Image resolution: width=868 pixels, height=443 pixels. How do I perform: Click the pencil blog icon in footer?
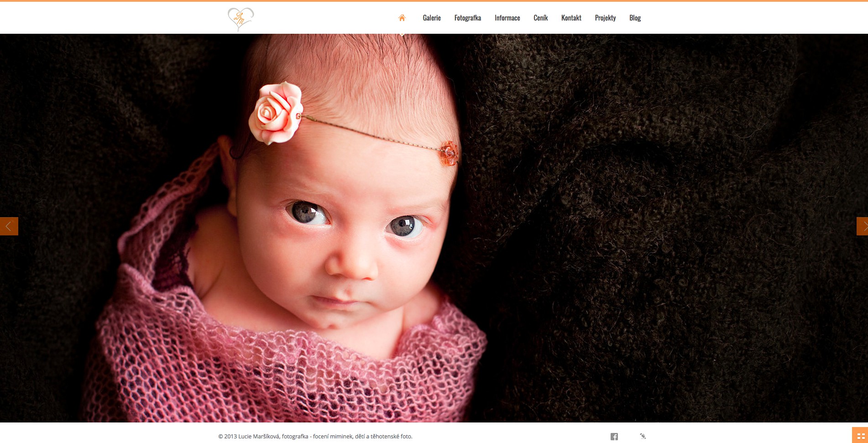click(x=643, y=436)
